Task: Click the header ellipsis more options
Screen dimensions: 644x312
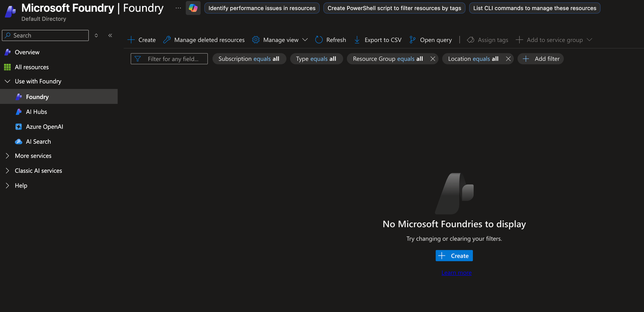Action: (x=178, y=8)
